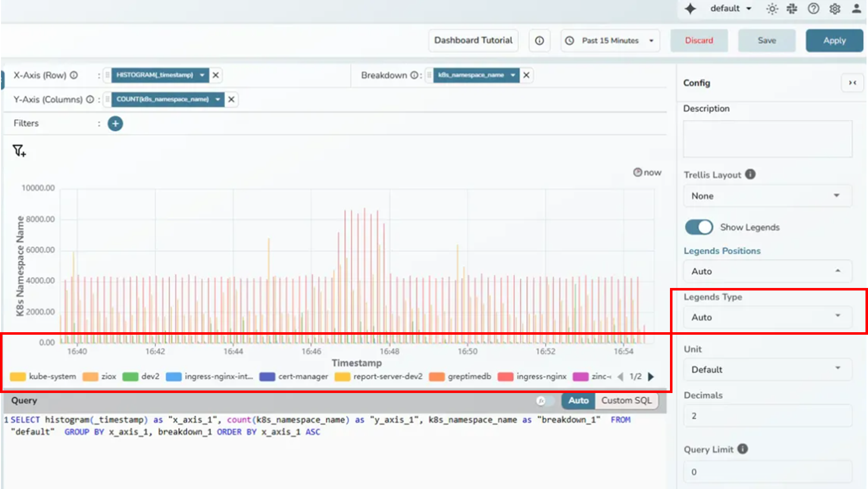Image resolution: width=868 pixels, height=489 pixels.
Task: Click the user profile icon
Action: 856,9
